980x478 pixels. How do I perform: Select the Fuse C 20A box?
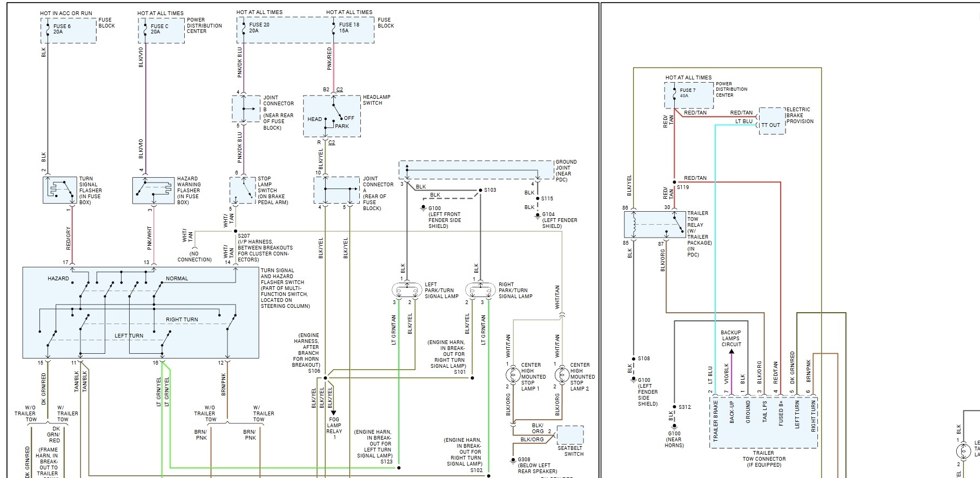(x=161, y=30)
